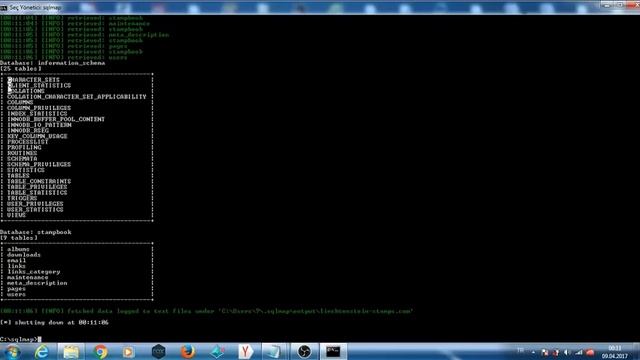This screenshot has width=640, height=360.
Task: Click the PROCESSLIST table name
Action: tap(28, 142)
